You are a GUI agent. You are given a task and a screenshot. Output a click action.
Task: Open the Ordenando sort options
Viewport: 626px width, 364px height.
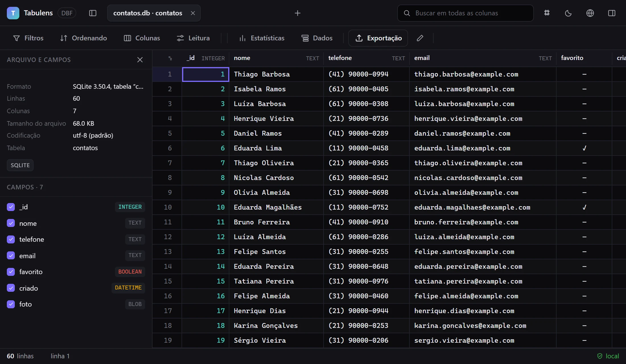point(83,38)
